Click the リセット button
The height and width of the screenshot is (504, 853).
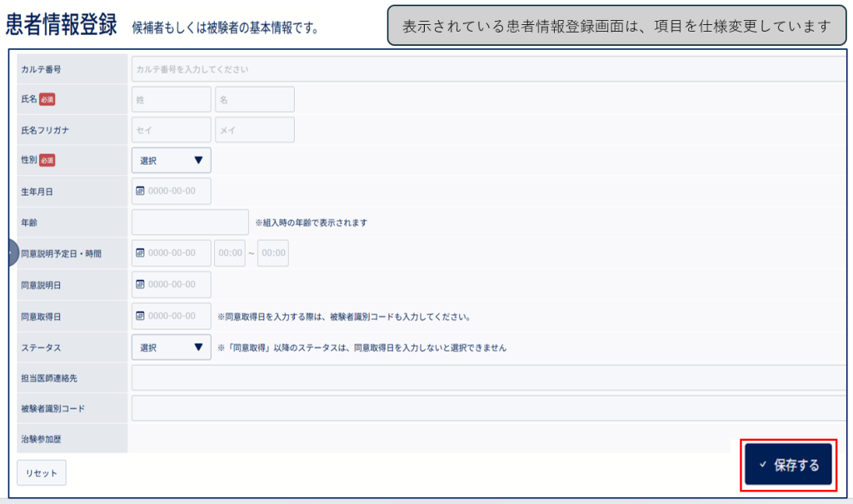coord(42,472)
